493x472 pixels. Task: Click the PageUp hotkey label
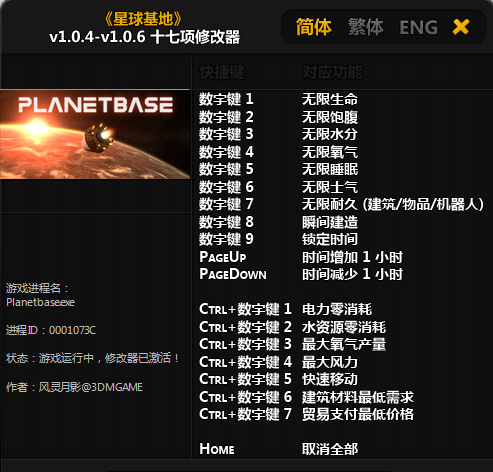[x=223, y=257]
